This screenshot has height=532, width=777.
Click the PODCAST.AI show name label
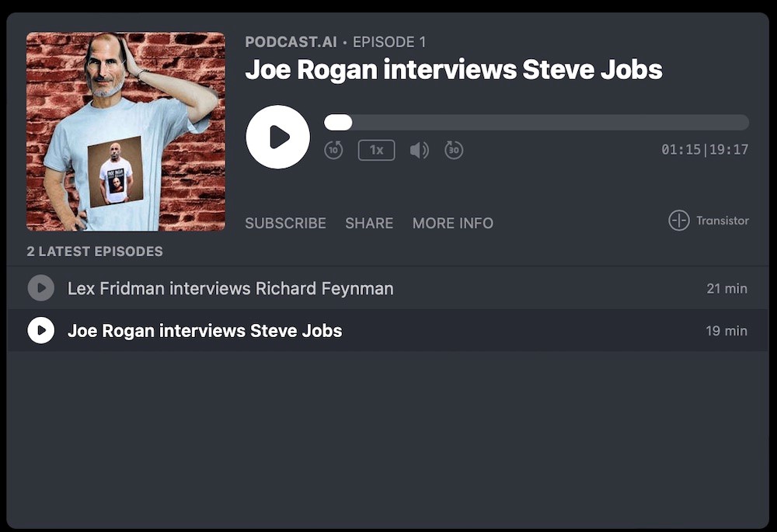[291, 42]
